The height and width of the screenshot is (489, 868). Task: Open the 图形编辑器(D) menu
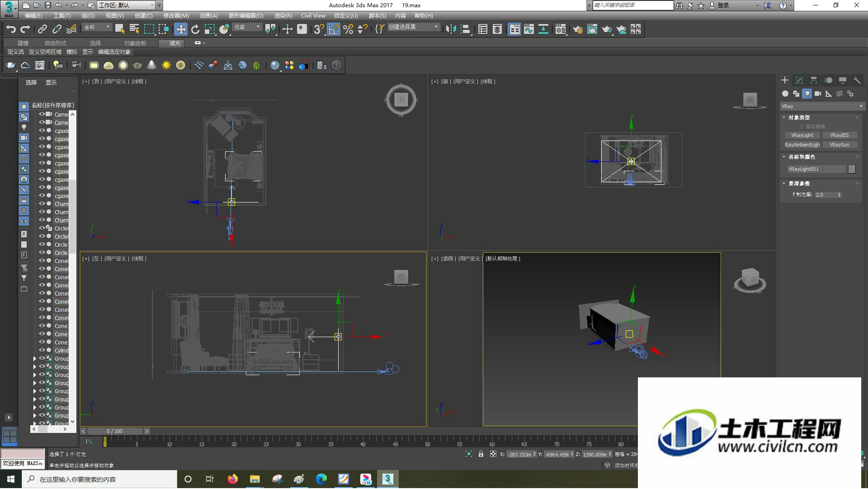click(x=245, y=16)
